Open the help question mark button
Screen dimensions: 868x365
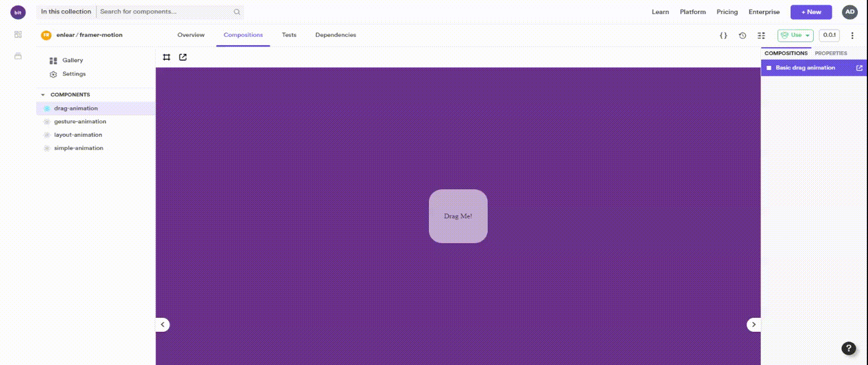[x=848, y=348]
